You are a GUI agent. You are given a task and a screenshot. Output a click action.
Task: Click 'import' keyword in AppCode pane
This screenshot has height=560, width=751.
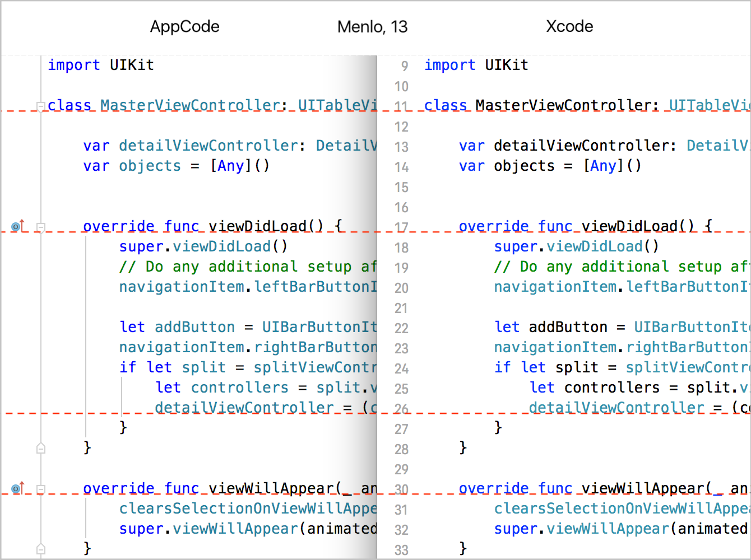pyautogui.click(x=74, y=65)
